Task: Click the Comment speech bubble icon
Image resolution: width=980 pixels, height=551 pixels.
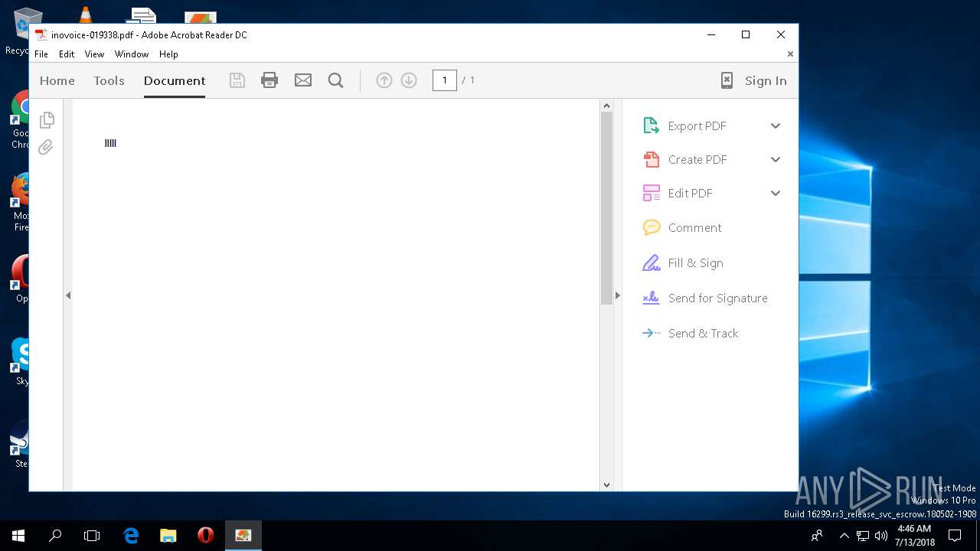Action: [x=651, y=227]
